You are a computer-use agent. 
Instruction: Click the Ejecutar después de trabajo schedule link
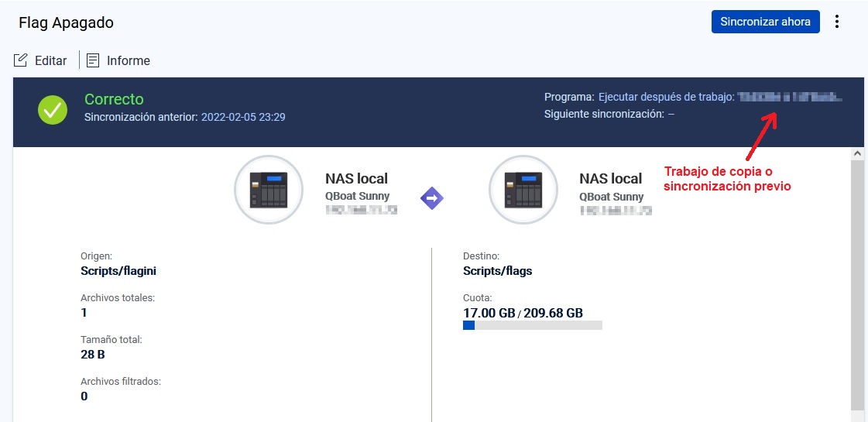tap(665, 98)
